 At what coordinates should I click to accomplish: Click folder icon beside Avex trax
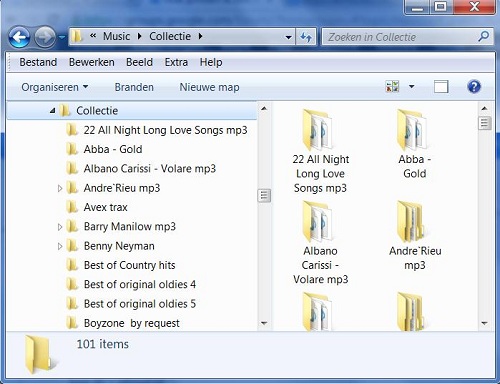(72, 207)
